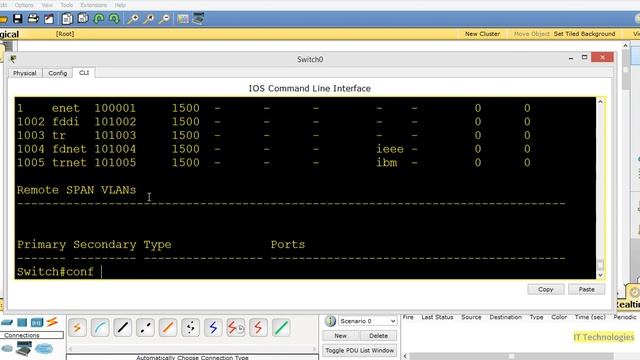The width and height of the screenshot is (640, 360).
Task: Click 'IOS Command Line Interface' heading
Action: click(x=310, y=88)
